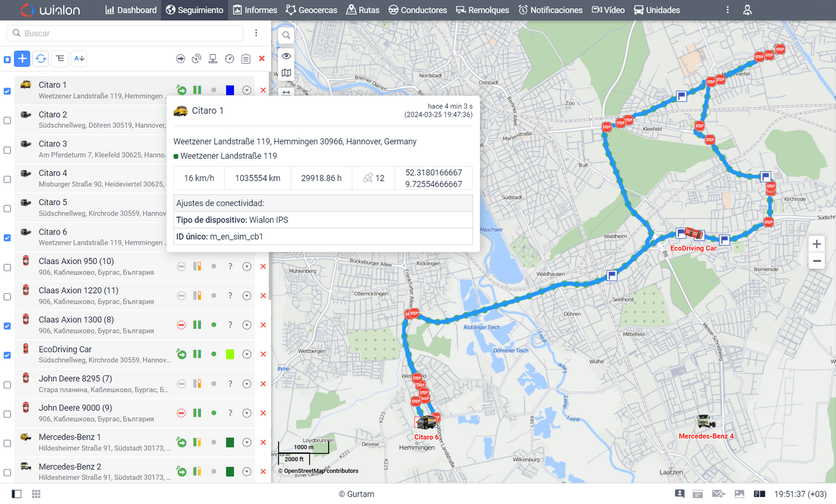Screen dimensions: 836x504
Task: Open the user account icon in top bar
Action: pos(747,10)
